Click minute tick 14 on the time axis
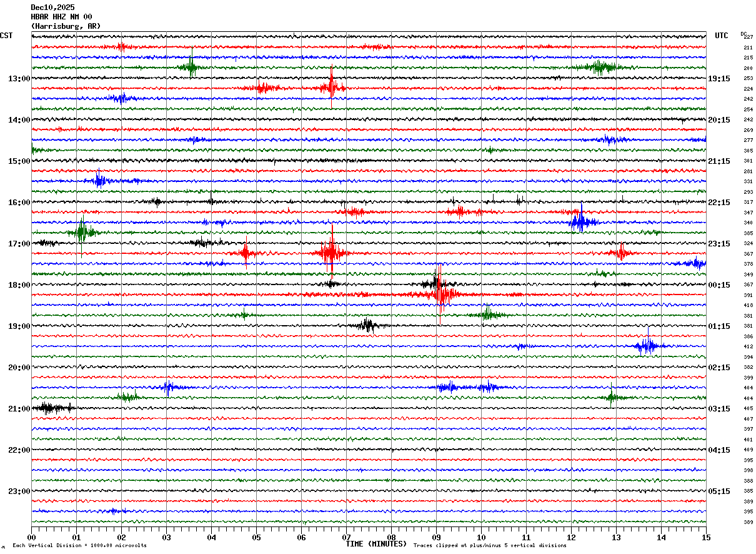The height and width of the screenshot is (554, 756). 661,537
